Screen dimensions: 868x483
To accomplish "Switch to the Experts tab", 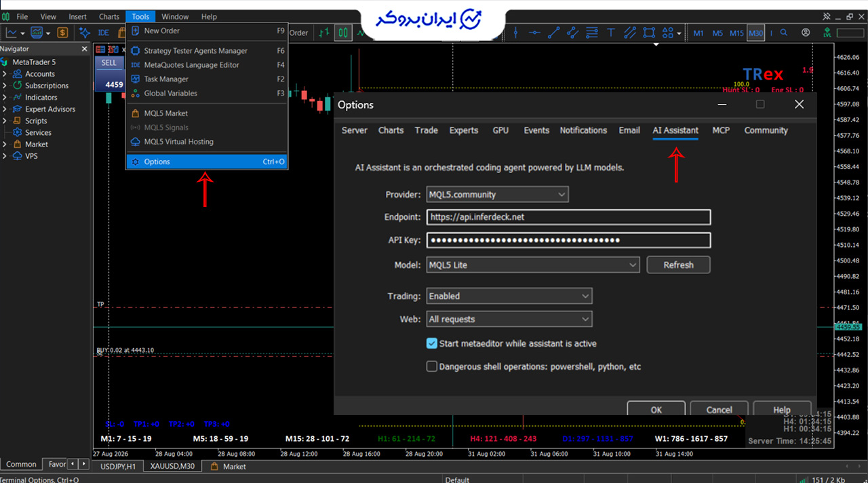I will pos(464,130).
